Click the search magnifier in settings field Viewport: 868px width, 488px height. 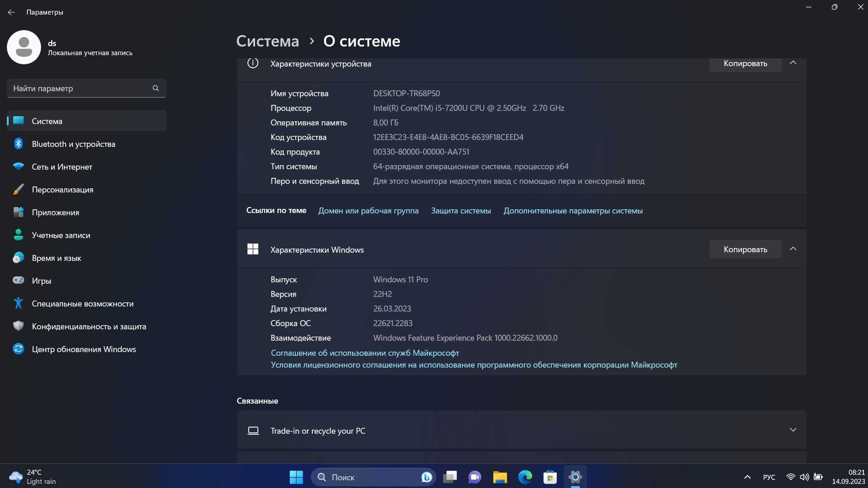[x=156, y=88]
